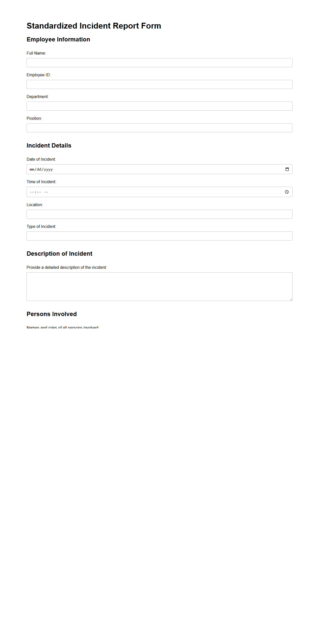Select the AM/PM segment of the incident time

(x=46, y=192)
